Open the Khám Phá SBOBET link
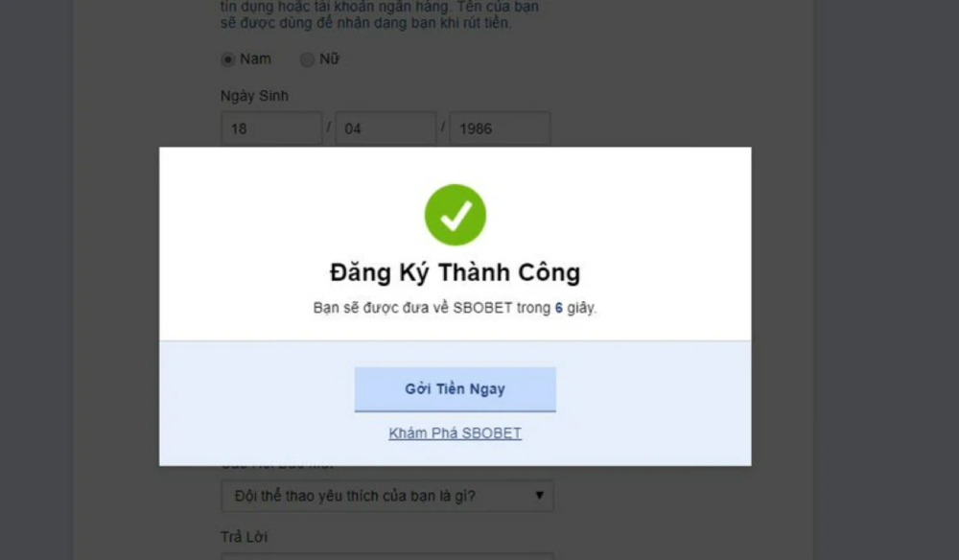 [x=455, y=432]
